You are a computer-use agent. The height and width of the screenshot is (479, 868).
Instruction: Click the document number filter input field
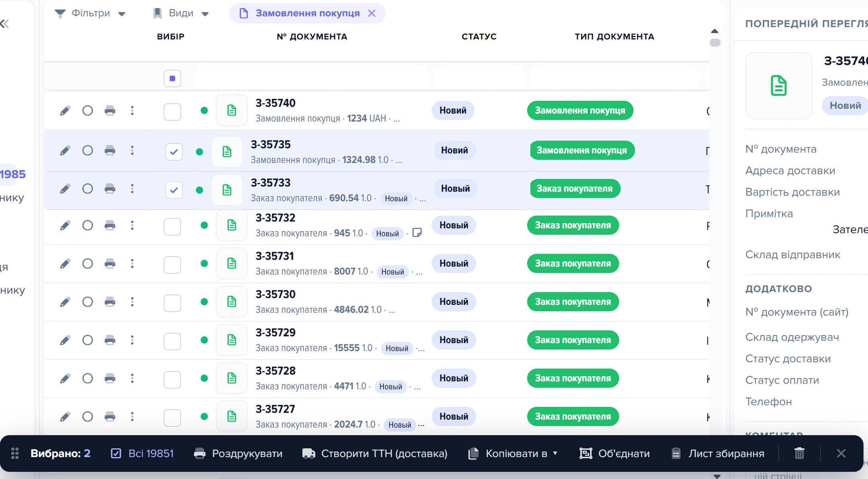(312, 77)
